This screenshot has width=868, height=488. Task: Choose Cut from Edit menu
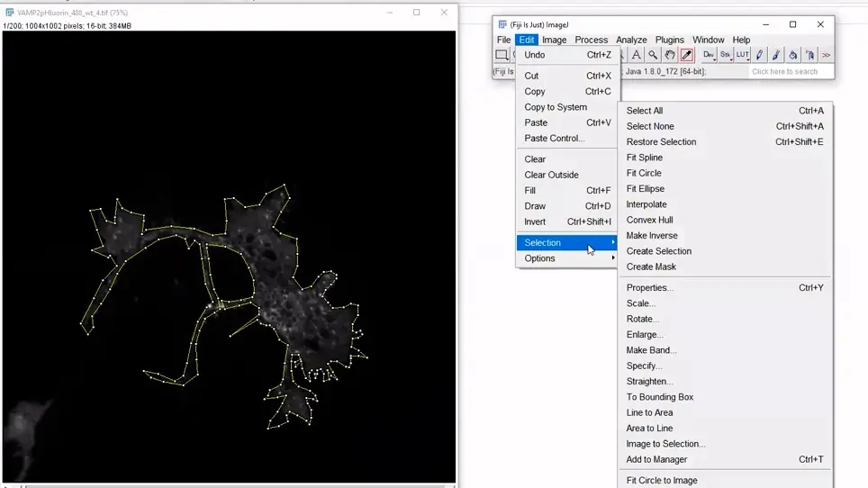[567, 76]
